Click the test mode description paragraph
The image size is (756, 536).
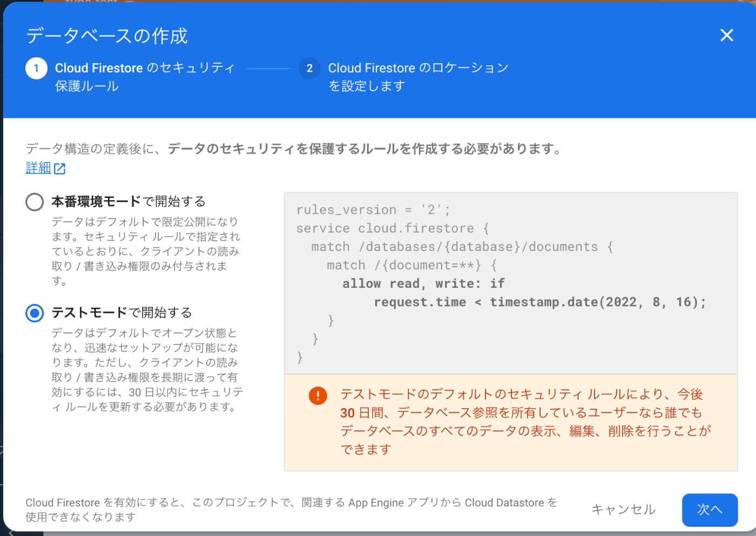pyautogui.click(x=147, y=370)
